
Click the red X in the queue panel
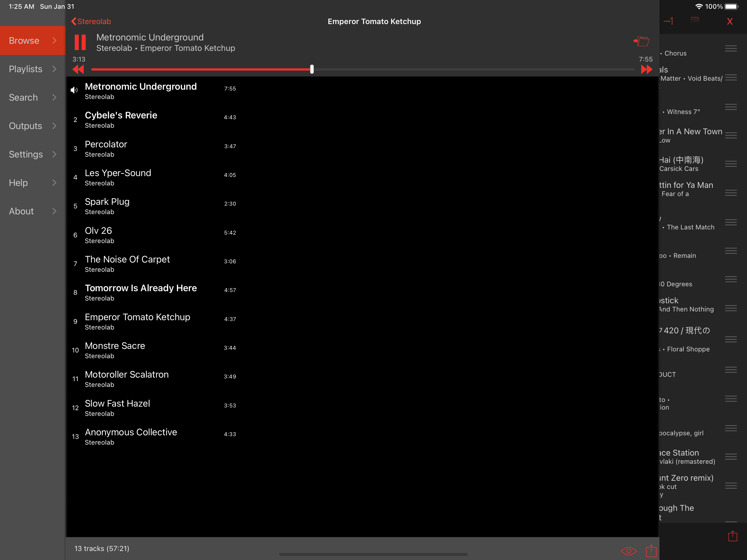[730, 22]
